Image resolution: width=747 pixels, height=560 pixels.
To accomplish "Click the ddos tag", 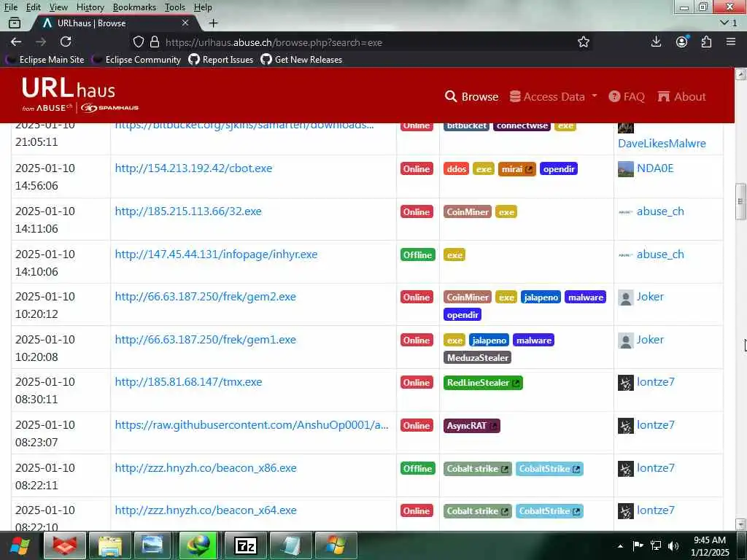I will pos(457,169).
